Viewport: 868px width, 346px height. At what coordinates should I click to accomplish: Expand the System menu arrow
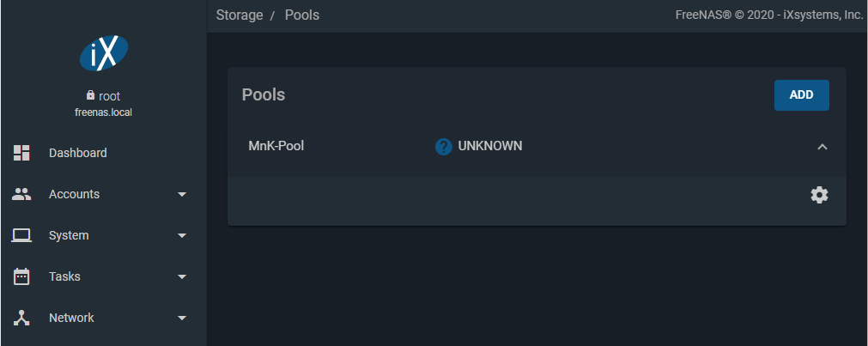[x=181, y=236]
